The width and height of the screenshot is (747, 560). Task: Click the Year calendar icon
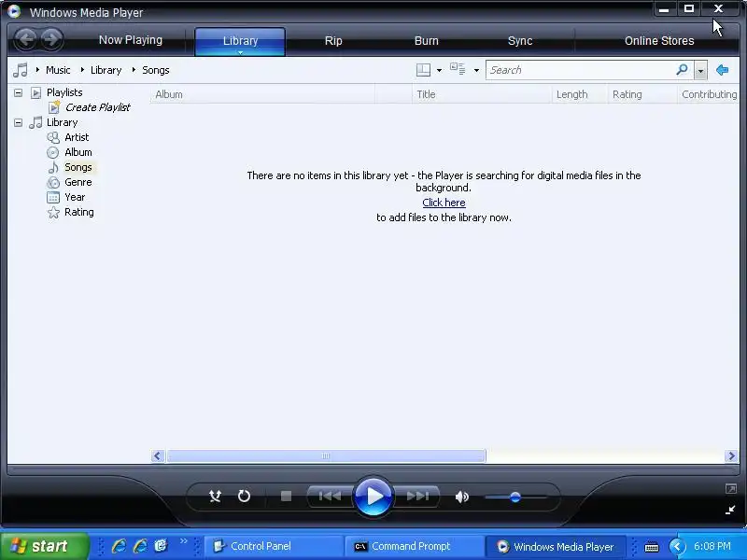tap(53, 197)
